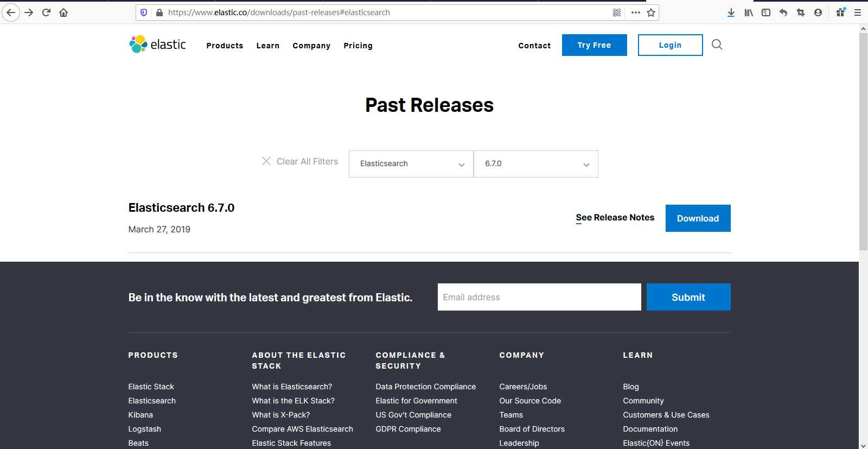The height and width of the screenshot is (449, 868).
Task: Open the tracking protection shield icon
Action: pyautogui.click(x=144, y=12)
